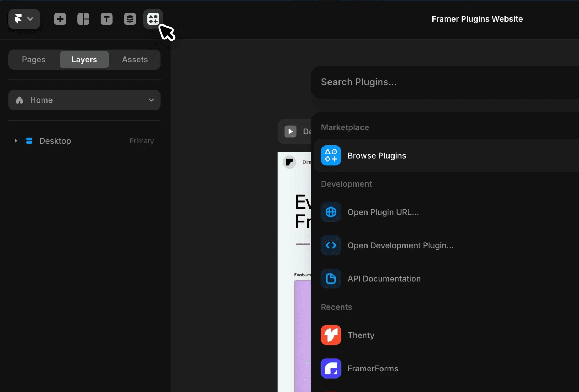Click the code brackets icon
Image resolution: width=579 pixels, height=392 pixels.
coord(331,245)
